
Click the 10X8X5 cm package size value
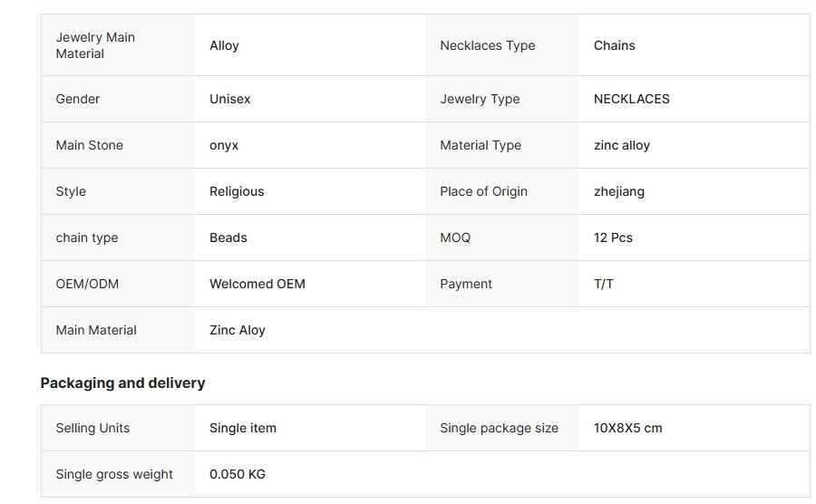coord(628,428)
